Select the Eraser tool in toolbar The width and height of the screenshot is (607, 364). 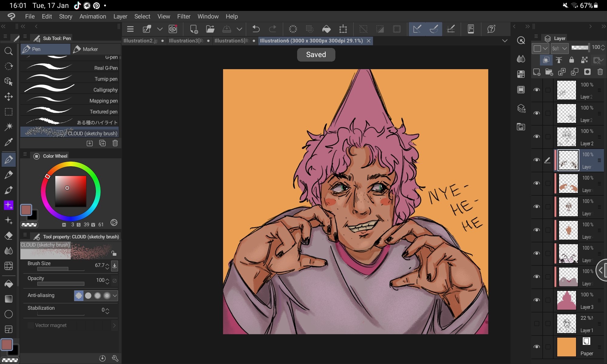click(8, 236)
